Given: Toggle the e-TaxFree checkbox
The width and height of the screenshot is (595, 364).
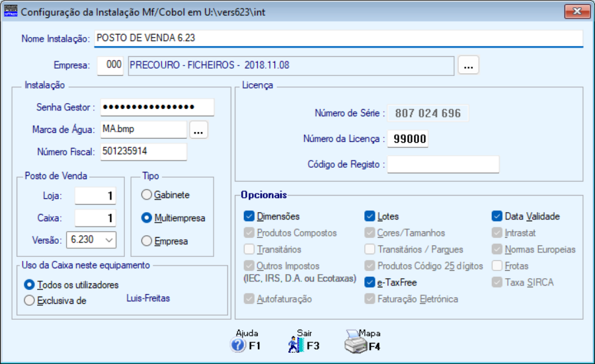Looking at the screenshot, I should pyautogui.click(x=370, y=282).
